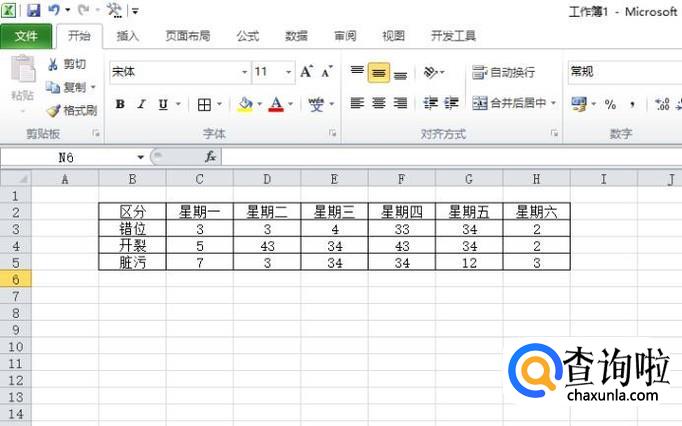Screen dimensions: 682x426
Task: Copy the selected cells
Action: (x=67, y=87)
